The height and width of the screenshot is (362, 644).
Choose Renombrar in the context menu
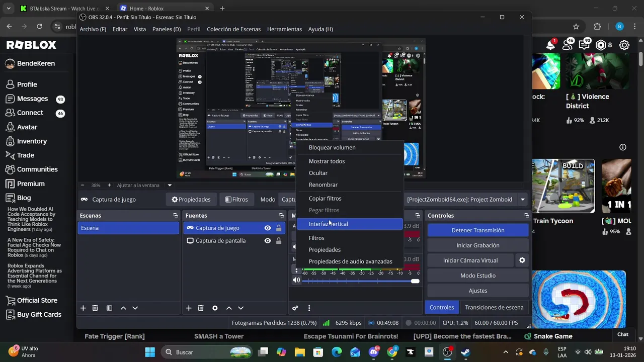pos(350,185)
